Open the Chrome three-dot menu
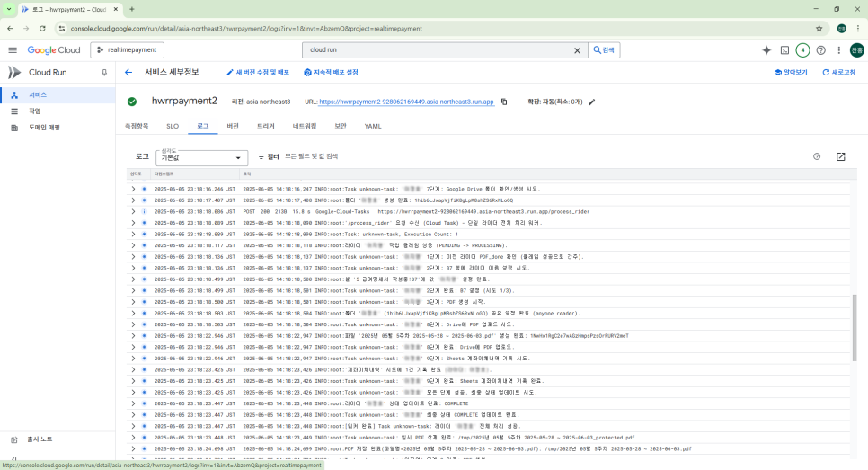 858,28
